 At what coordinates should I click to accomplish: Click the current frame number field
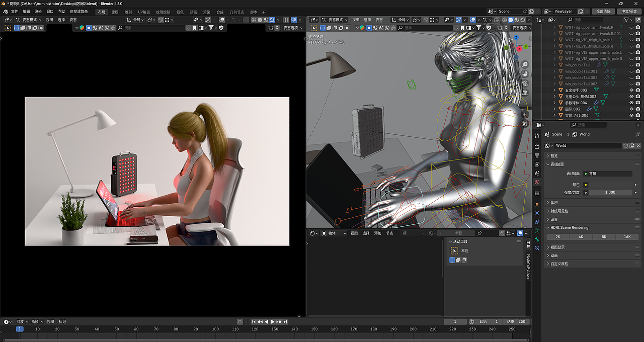455,321
